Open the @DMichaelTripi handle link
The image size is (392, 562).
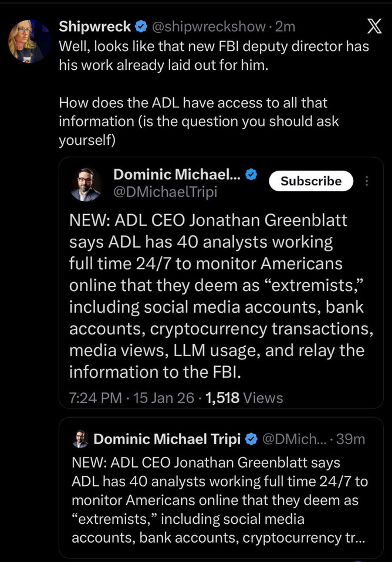[x=165, y=191]
